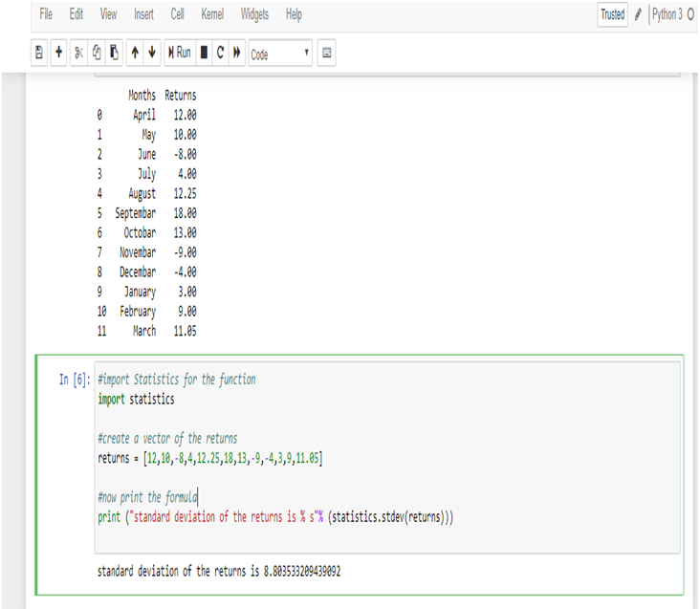Open the File menu

click(x=46, y=14)
